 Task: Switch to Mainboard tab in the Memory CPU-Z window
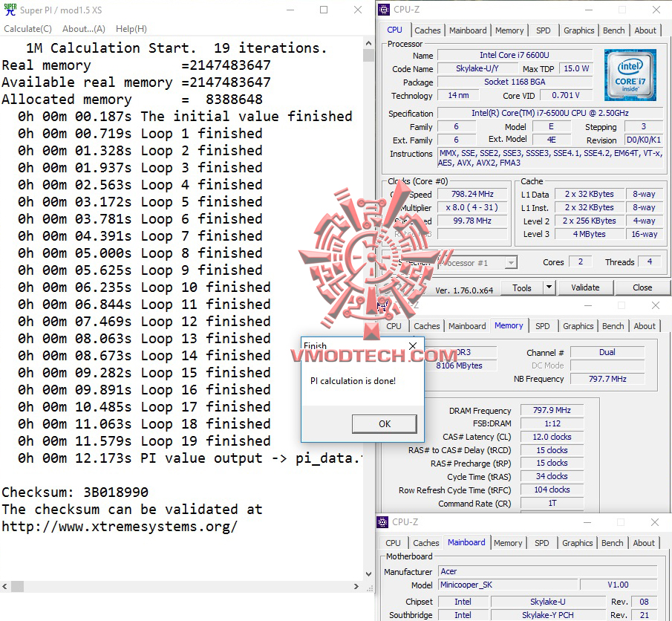click(467, 326)
